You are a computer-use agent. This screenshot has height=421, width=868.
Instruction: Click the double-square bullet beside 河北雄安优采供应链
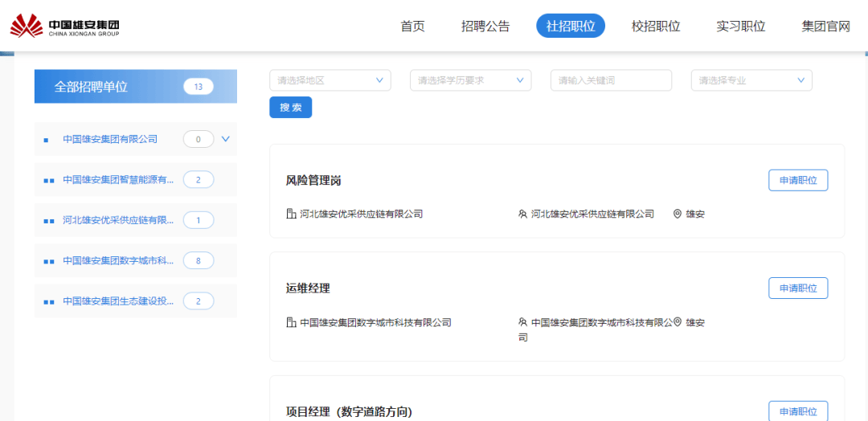click(49, 221)
